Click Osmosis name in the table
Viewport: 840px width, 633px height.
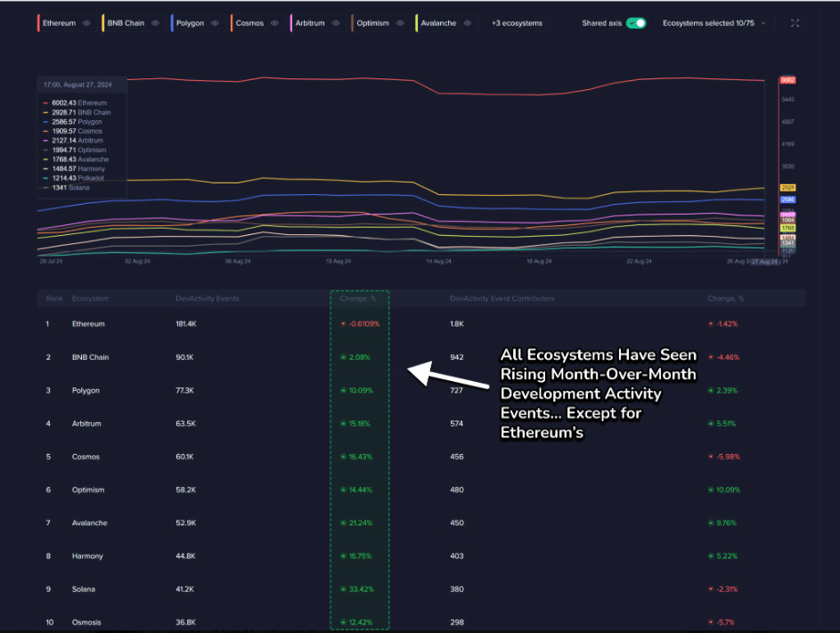coord(86,622)
